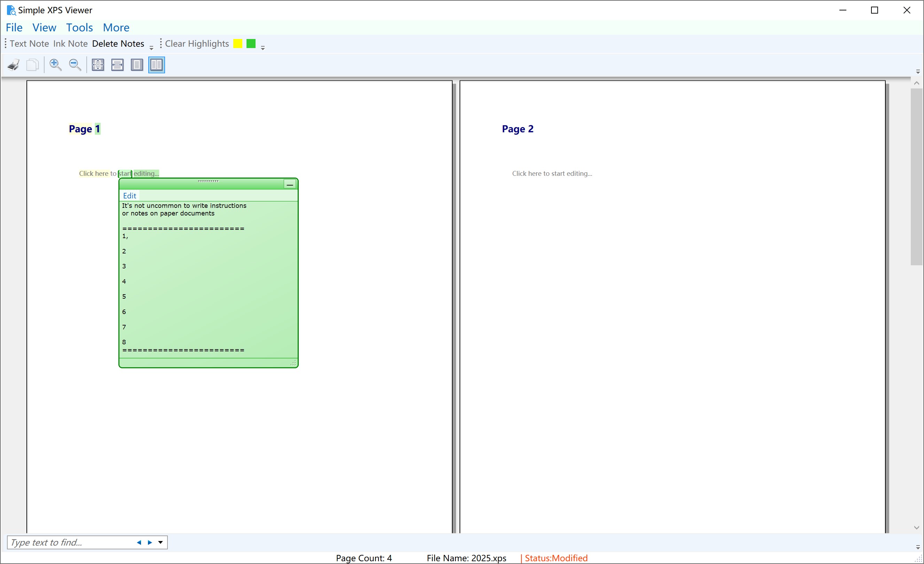Toggle Ink Note annotation mode
The height and width of the screenshot is (564, 924).
pyautogui.click(x=70, y=44)
